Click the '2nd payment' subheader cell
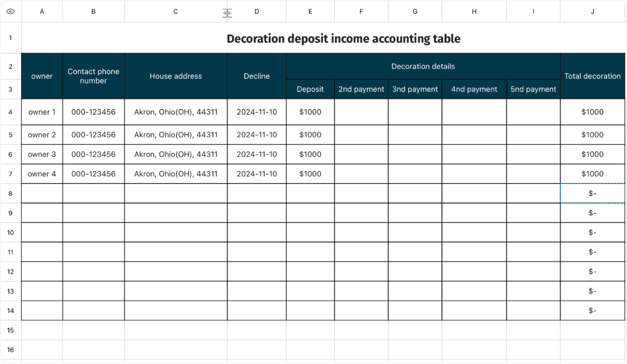Viewport: 627px width, 364px height. pos(361,89)
